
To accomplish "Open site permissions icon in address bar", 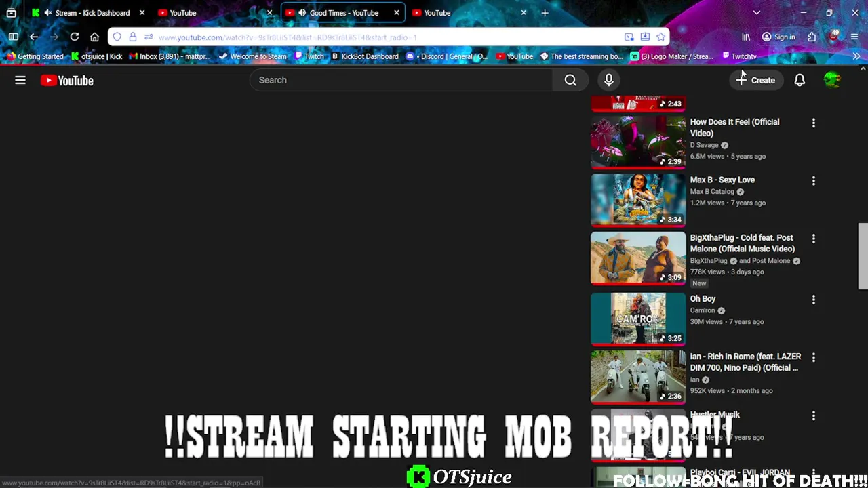I will click(x=149, y=37).
